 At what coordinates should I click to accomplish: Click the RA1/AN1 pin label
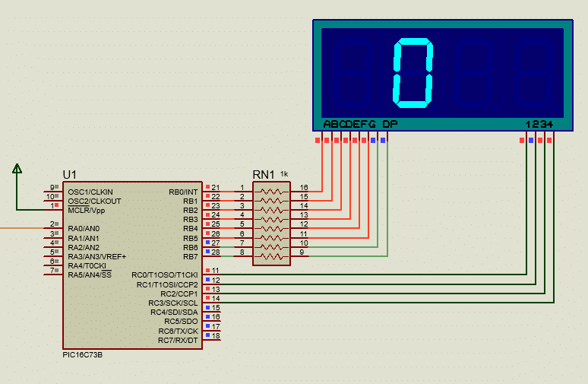coord(84,238)
